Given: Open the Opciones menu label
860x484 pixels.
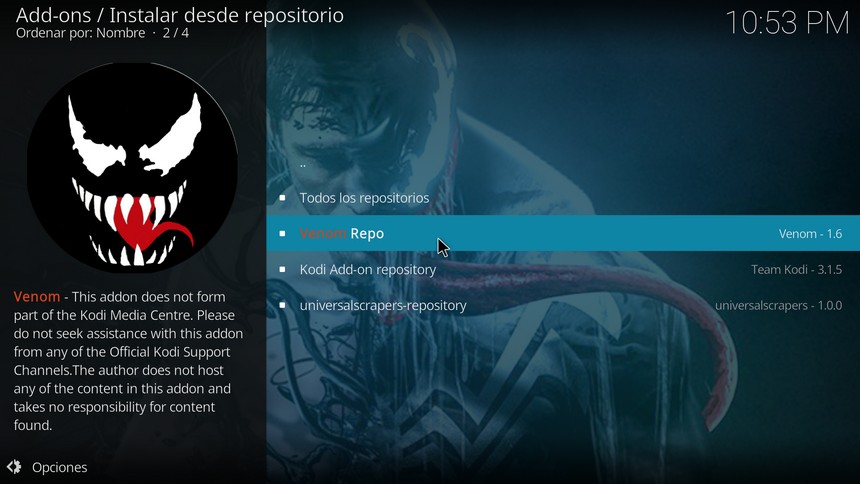Looking at the screenshot, I should point(59,468).
